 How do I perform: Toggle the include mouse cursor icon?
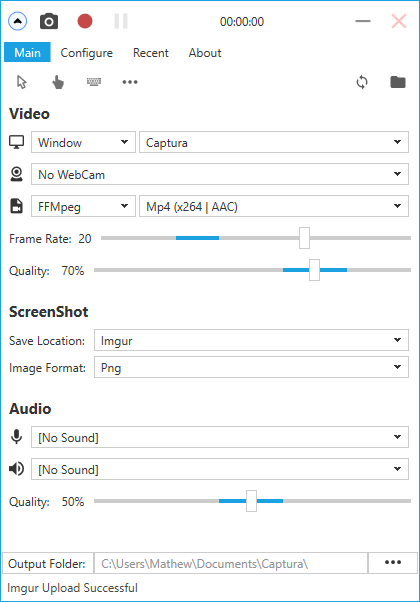[22, 82]
